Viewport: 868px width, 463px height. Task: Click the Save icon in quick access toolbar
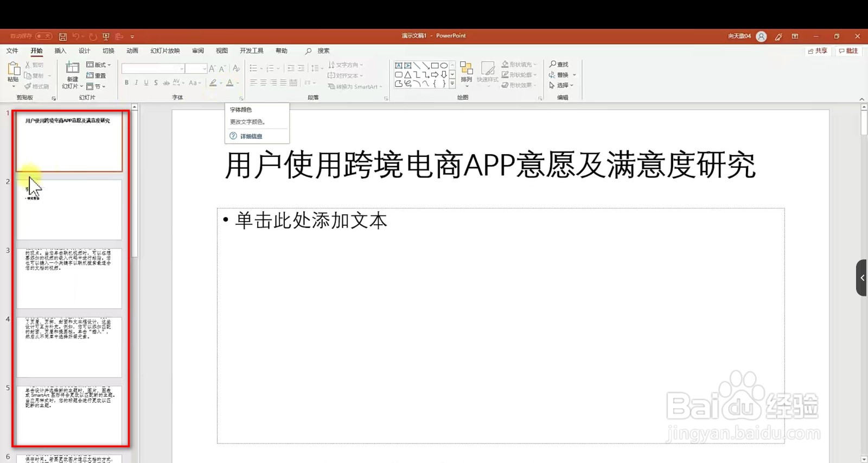click(x=63, y=36)
